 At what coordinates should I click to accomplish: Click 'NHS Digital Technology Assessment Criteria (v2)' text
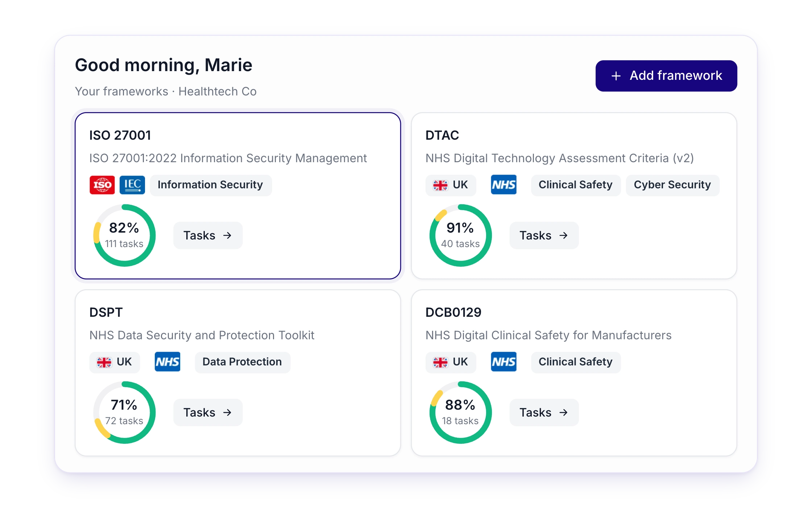560,158
